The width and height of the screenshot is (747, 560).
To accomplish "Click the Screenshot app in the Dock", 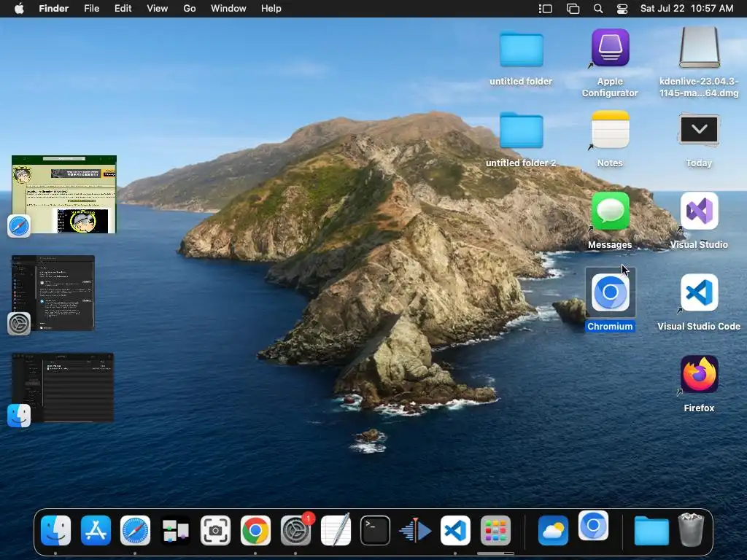I will 216,531.
